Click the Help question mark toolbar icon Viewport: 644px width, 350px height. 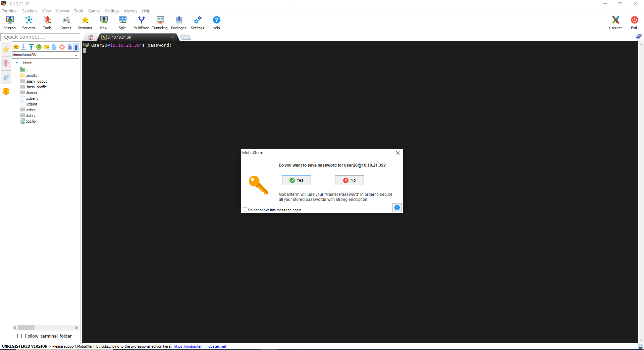pyautogui.click(x=216, y=23)
